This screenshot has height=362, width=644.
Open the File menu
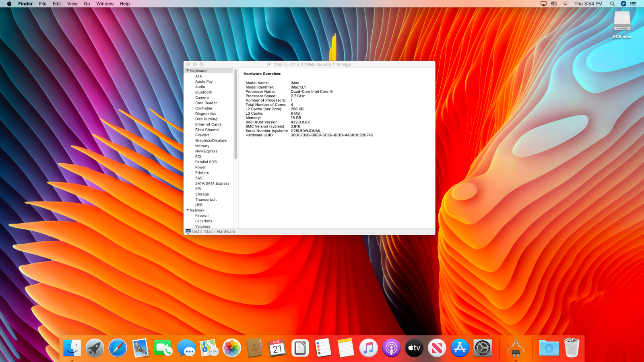(x=43, y=4)
